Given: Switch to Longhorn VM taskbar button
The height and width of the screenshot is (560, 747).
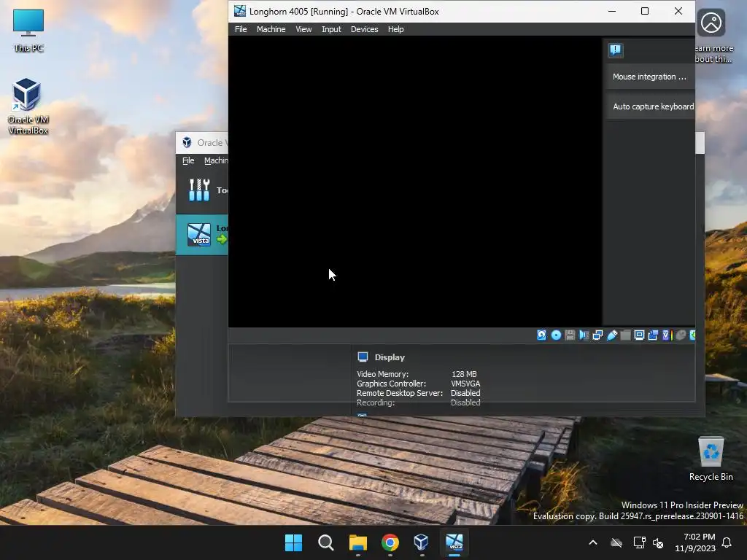Looking at the screenshot, I should point(454,542).
